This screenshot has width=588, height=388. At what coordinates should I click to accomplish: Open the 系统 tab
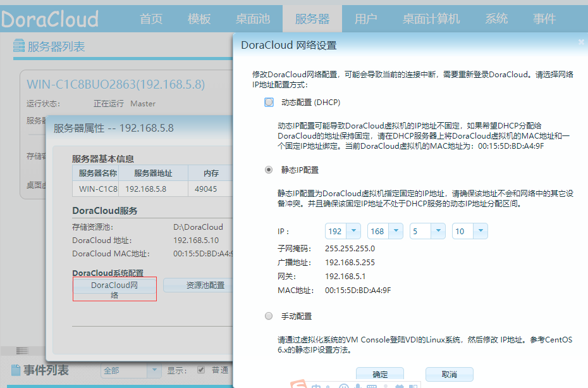tap(496, 19)
